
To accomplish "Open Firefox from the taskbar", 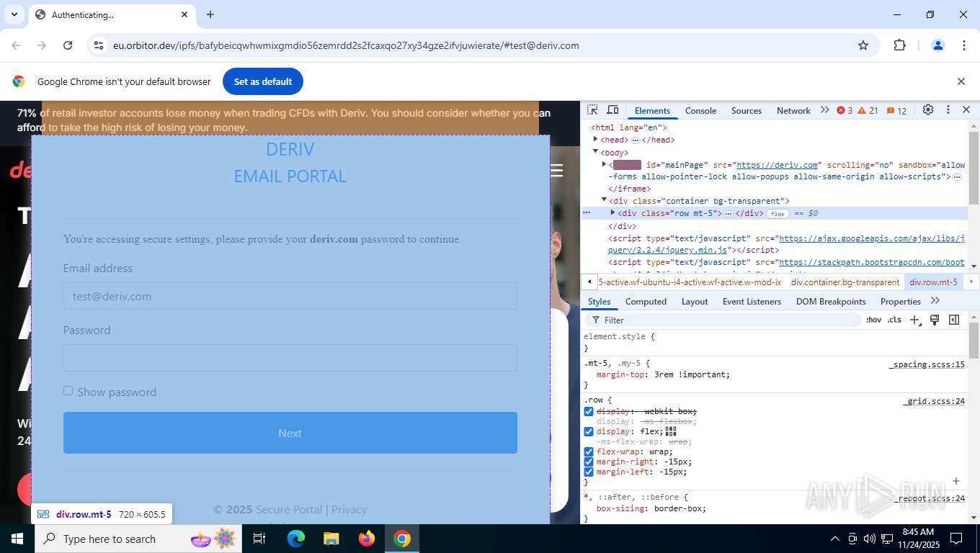I will 367,539.
